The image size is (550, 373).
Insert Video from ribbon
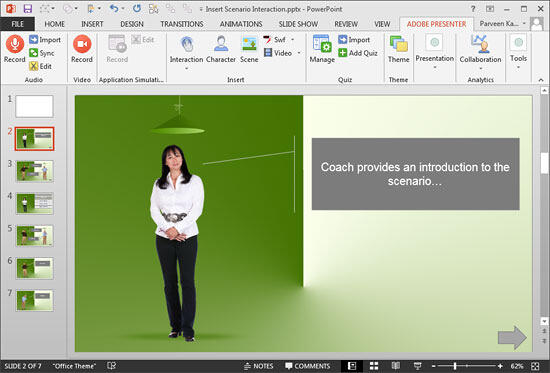tap(278, 53)
